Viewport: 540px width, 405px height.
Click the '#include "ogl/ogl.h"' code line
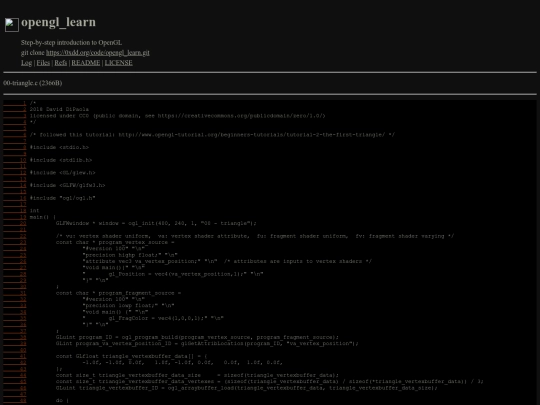(x=62, y=198)
